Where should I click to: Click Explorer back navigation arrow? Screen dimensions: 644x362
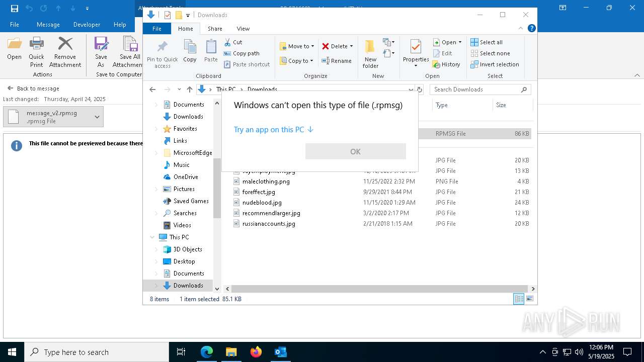click(152, 89)
